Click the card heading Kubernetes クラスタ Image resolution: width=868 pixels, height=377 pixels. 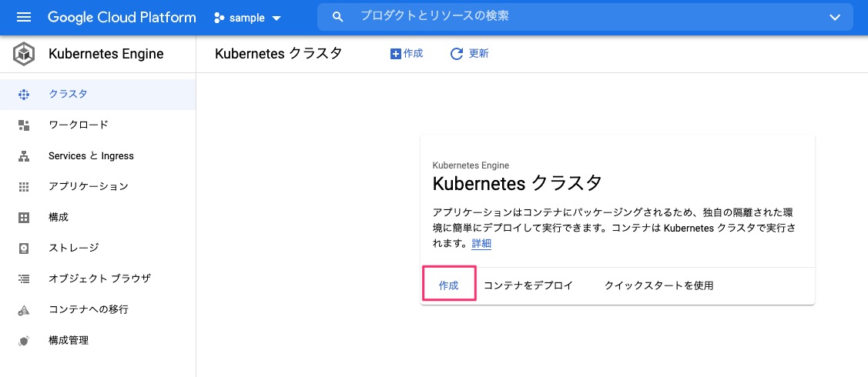[x=517, y=183]
